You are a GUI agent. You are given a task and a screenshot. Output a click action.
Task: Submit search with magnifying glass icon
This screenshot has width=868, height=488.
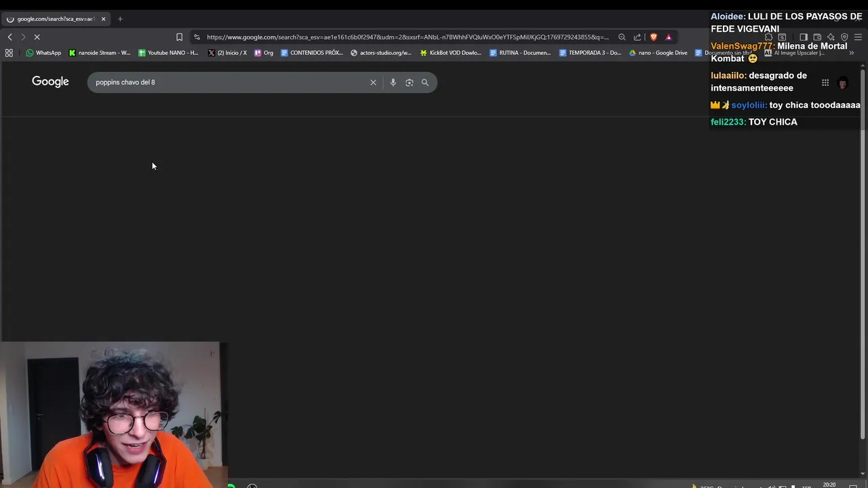(x=425, y=83)
